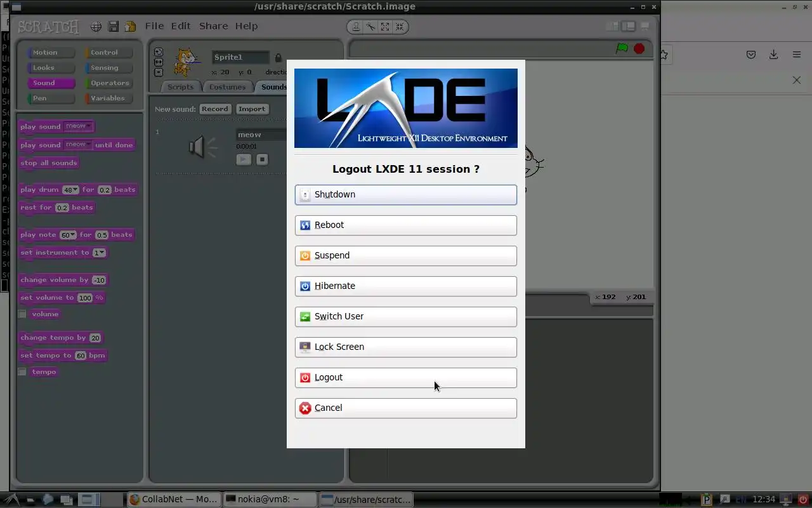
Task: Click the Shutdown button in logout dialog
Action: 405,195
